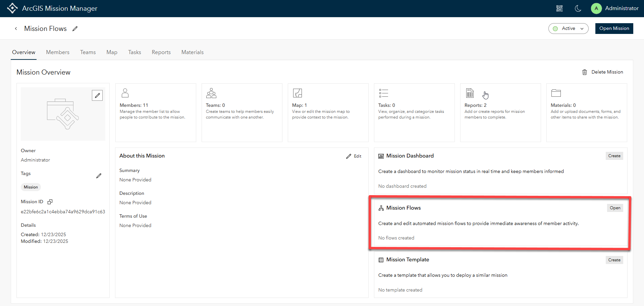Open the Map: 1 card title
The image size is (644, 306).
click(300, 105)
